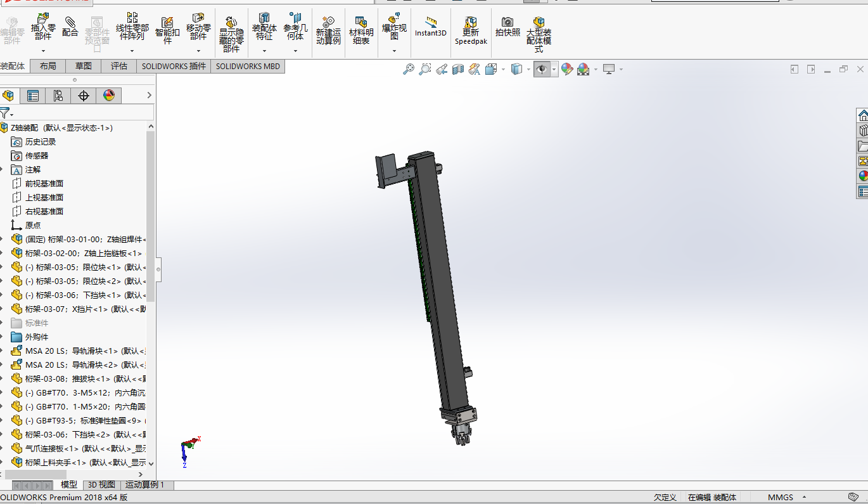Click the Dynamic Annotation Views icon
This screenshot has height=504, width=868.
pos(475,69)
